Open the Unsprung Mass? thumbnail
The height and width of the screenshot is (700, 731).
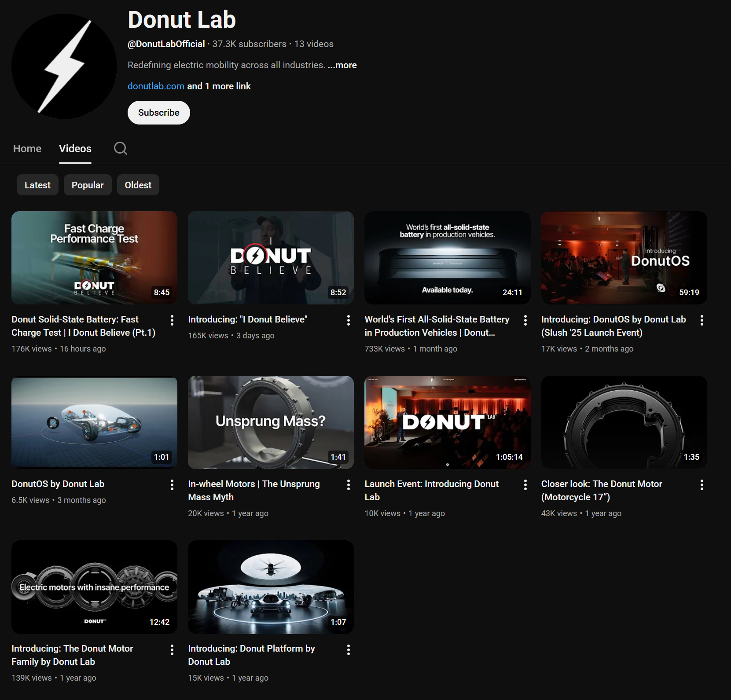[271, 422]
